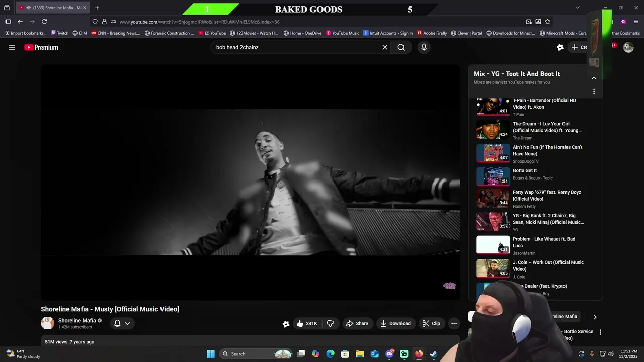
Task: Open Steam from the taskbar
Action: pos(433,354)
